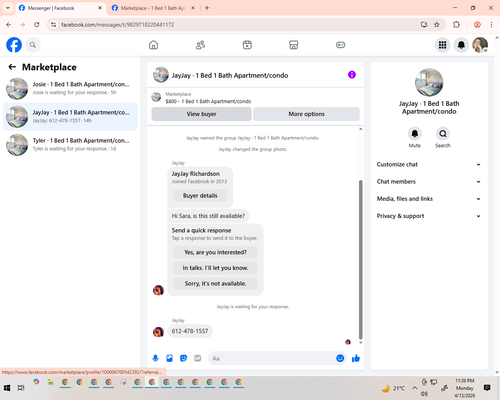Mute the chat using bell icon
The width and height of the screenshot is (500, 400).
point(414,134)
